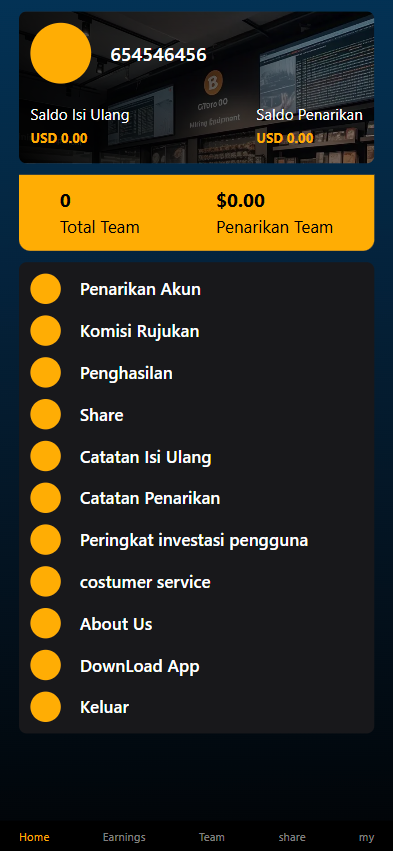This screenshot has height=851, width=393.
Task: Click the icon beside Komisi Rujukan
Action: tap(46, 331)
